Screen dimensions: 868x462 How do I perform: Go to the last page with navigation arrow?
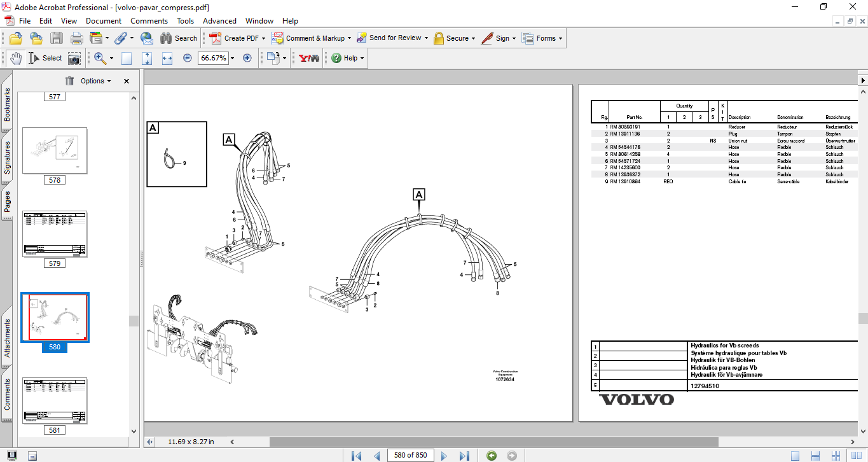[464, 456]
